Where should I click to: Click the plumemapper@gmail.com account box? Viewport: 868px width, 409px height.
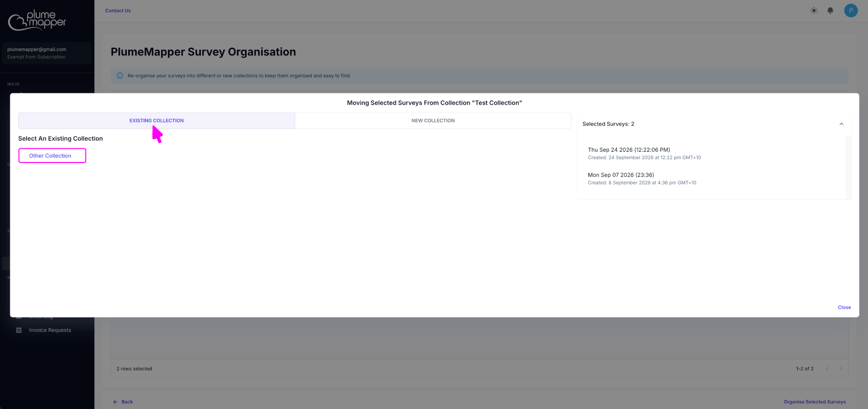click(47, 53)
